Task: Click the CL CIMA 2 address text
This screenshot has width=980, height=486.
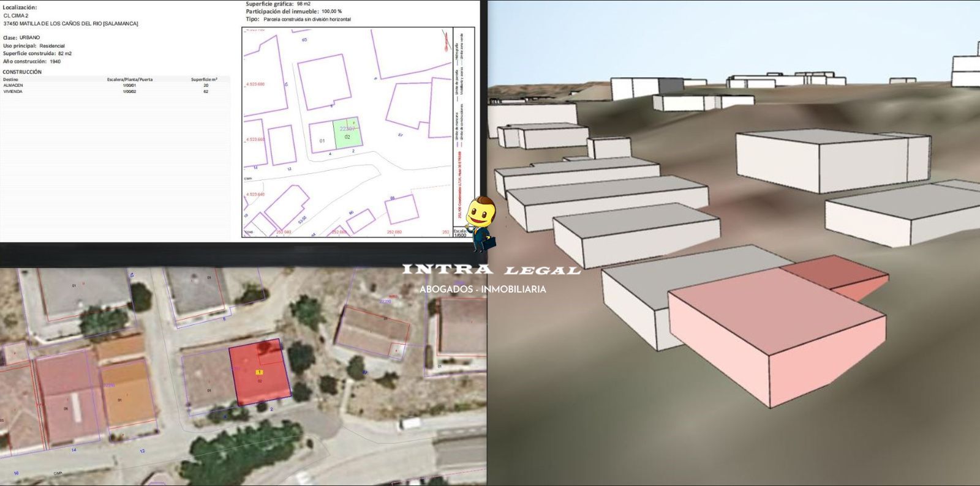Action: click(x=16, y=16)
